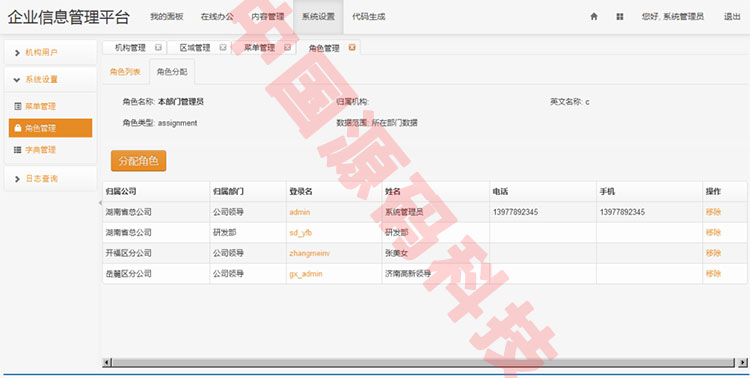Image resolution: width=750 pixels, height=378 pixels.
Task: Close the 角色管理 tab
Action: point(352,47)
